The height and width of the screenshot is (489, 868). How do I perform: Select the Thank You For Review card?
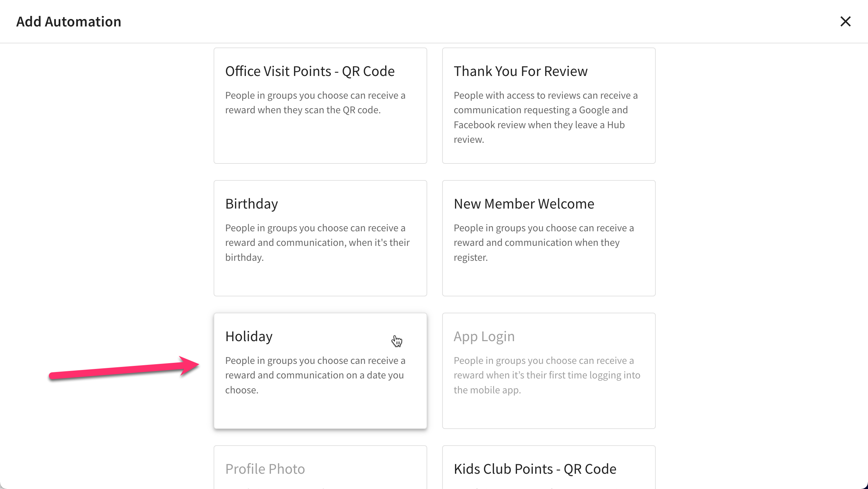549,105
